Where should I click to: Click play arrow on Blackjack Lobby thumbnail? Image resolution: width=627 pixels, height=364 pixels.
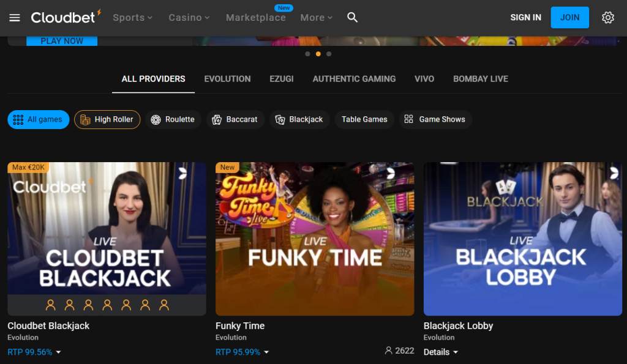point(614,173)
